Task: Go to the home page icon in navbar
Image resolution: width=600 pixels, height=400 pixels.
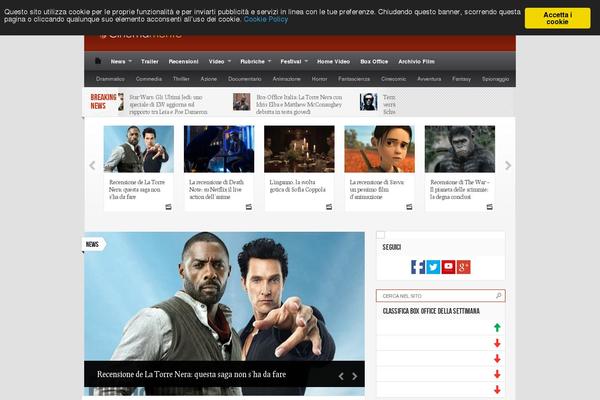Action: click(x=98, y=61)
